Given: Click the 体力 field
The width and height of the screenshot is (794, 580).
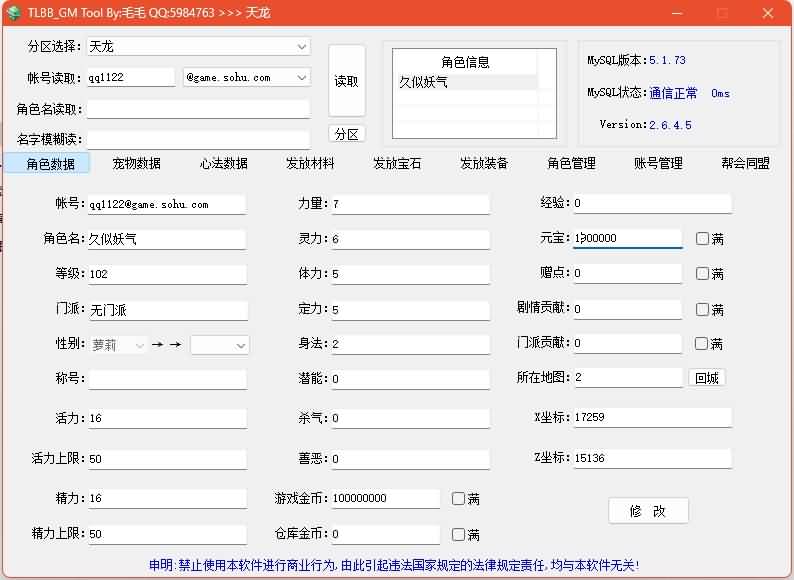Looking at the screenshot, I should (x=411, y=274).
